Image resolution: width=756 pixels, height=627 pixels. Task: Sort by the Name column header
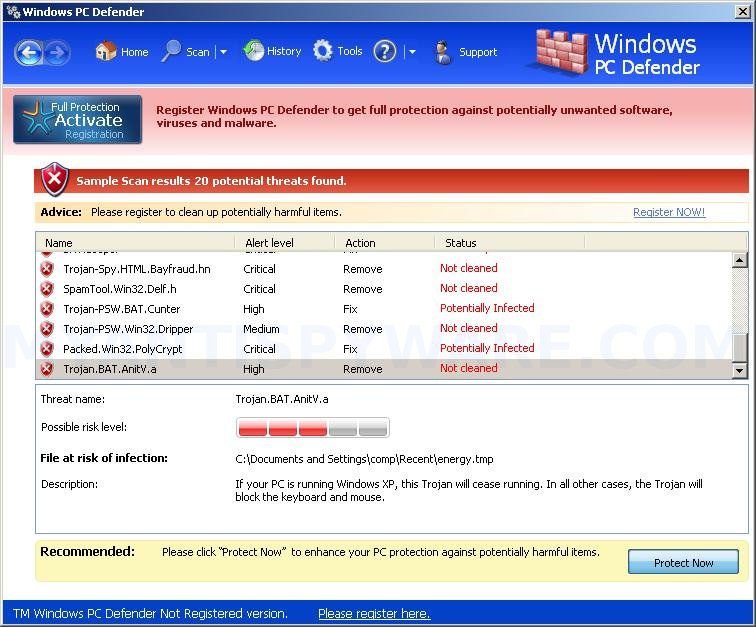(135, 243)
